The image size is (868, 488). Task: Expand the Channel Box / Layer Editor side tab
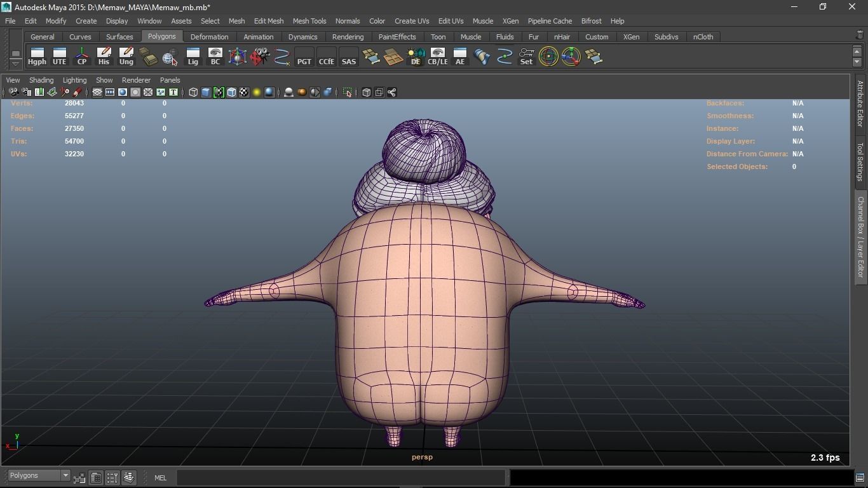pos(860,236)
